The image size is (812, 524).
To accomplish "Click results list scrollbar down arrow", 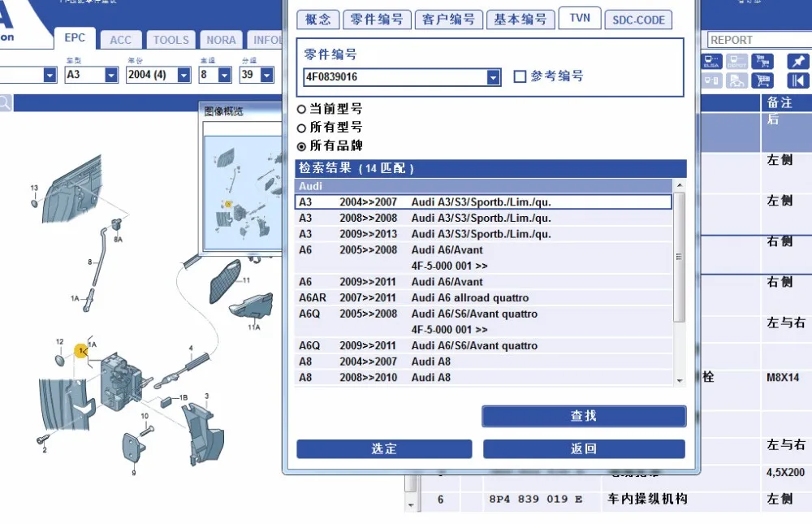I will pos(680,381).
